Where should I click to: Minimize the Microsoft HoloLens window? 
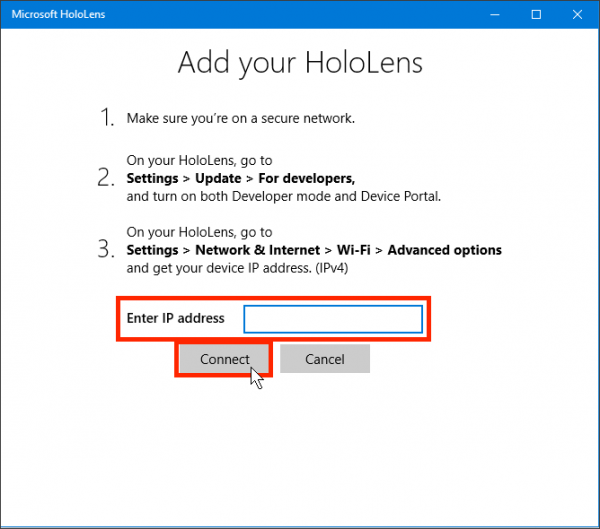[x=495, y=15]
